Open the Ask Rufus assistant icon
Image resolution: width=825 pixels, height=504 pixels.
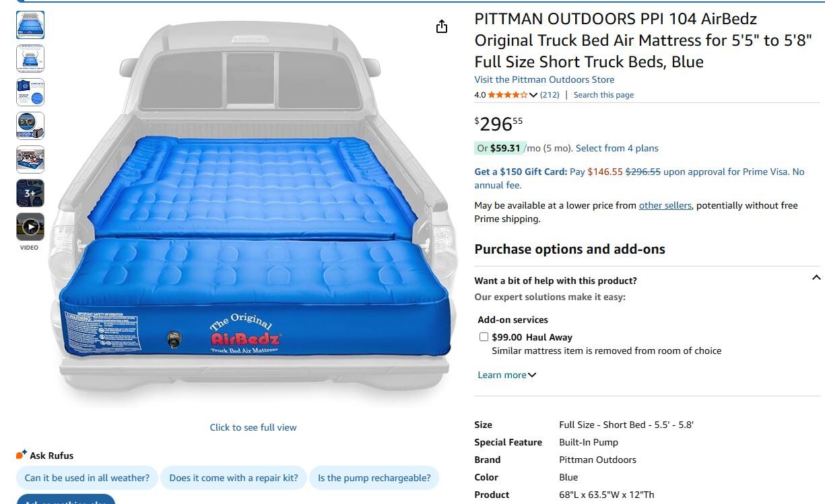(22, 455)
